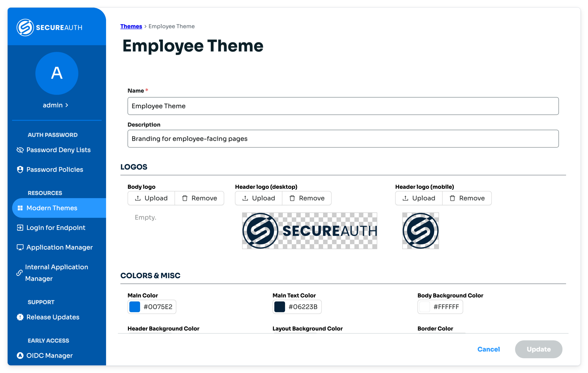
Task: Click the admin avatar circle
Action: [x=57, y=73]
